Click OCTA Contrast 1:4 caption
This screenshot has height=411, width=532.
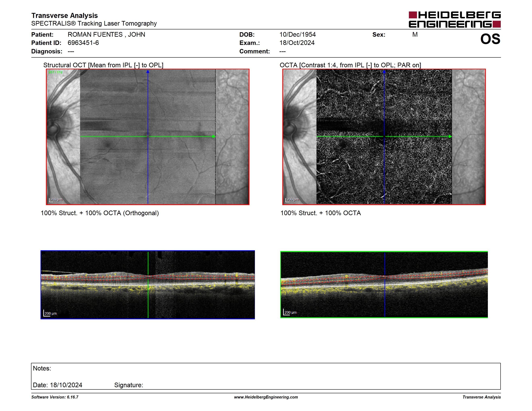[x=350, y=65]
